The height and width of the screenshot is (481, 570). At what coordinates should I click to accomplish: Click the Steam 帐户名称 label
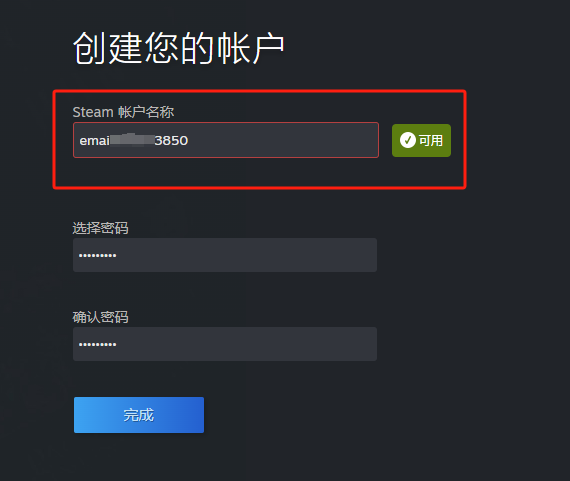click(123, 112)
